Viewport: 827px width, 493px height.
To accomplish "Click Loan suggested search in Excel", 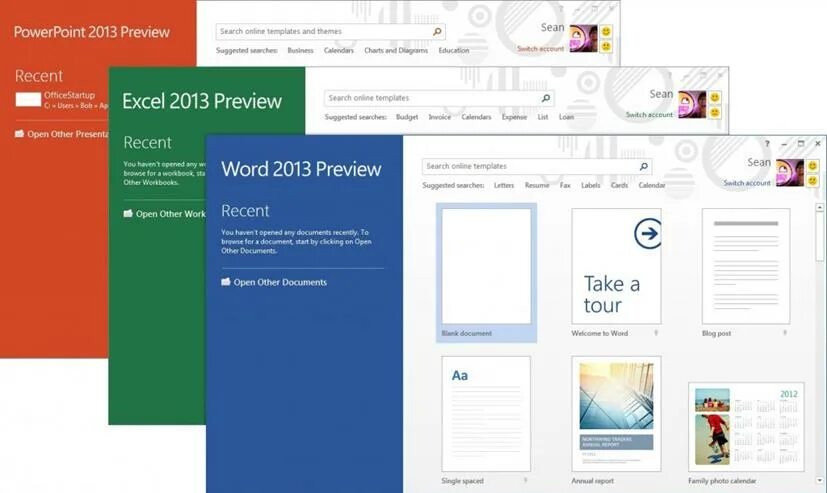I will pyautogui.click(x=566, y=117).
